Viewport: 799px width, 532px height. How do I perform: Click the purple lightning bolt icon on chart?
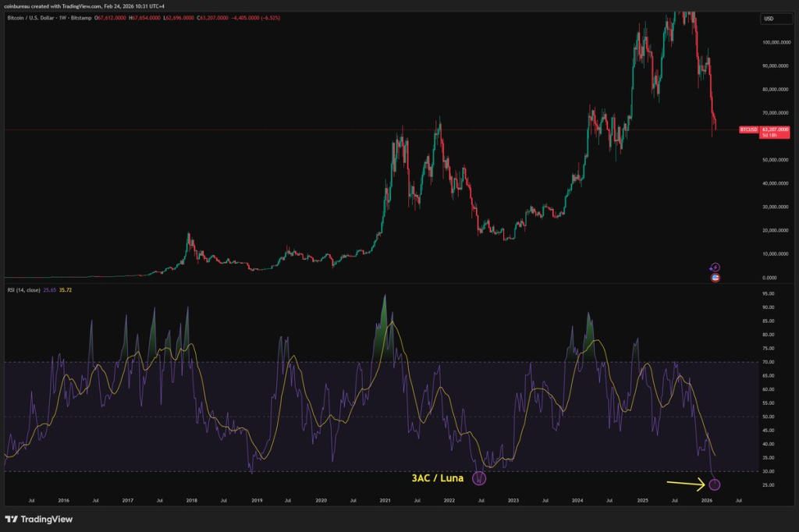pos(715,267)
